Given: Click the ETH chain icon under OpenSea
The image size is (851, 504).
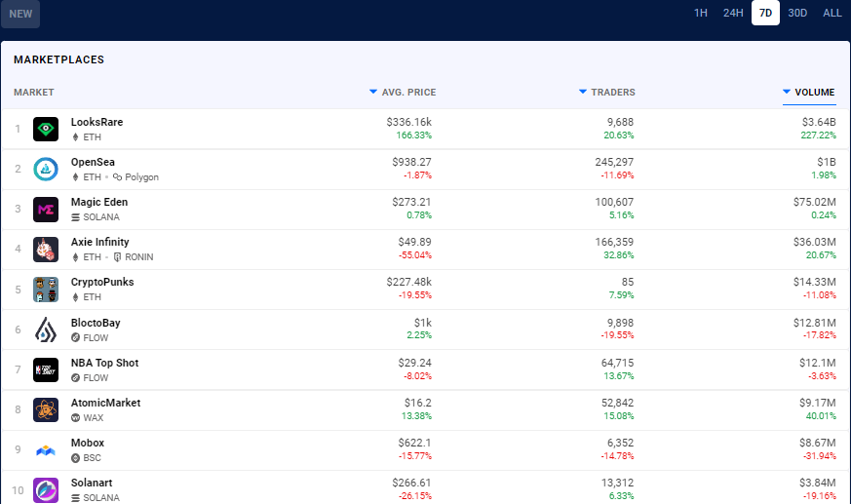Looking at the screenshot, I should (x=75, y=177).
